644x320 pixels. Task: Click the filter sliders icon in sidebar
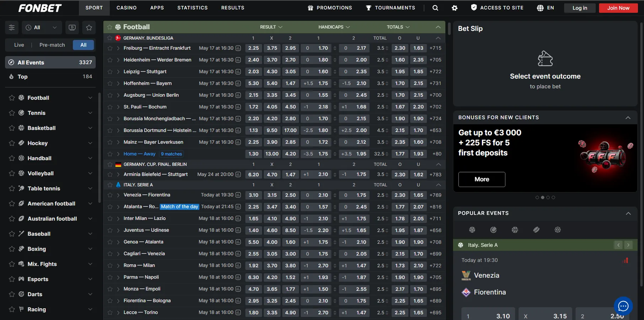coord(12,27)
